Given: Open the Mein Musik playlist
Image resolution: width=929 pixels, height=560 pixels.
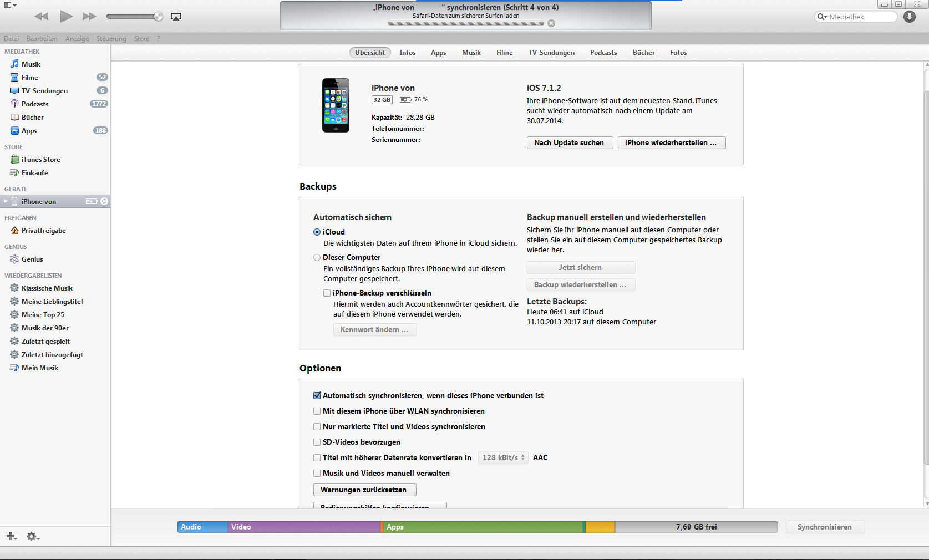Looking at the screenshot, I should pyautogui.click(x=55, y=368).
